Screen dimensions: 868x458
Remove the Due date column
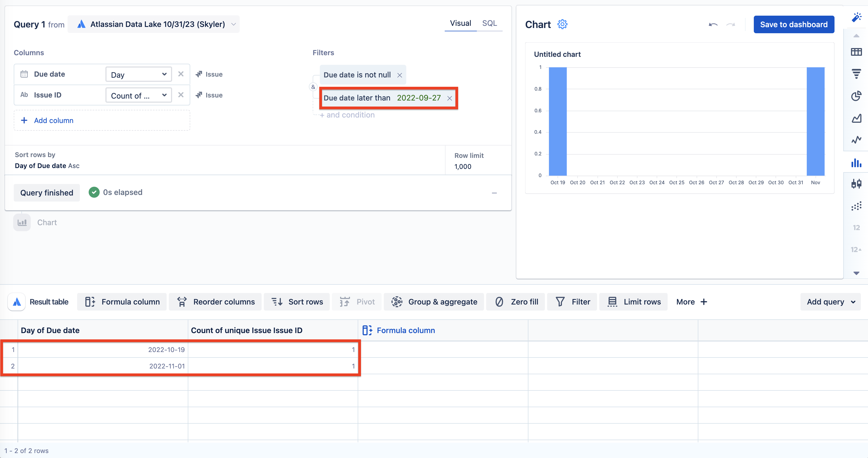(181, 74)
